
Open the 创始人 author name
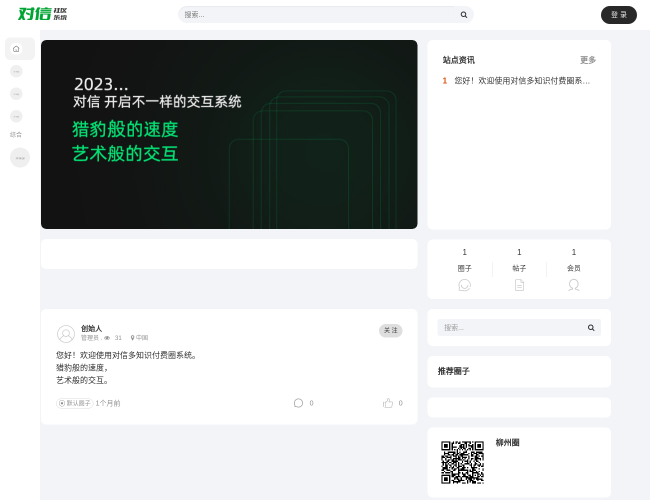[91, 328]
